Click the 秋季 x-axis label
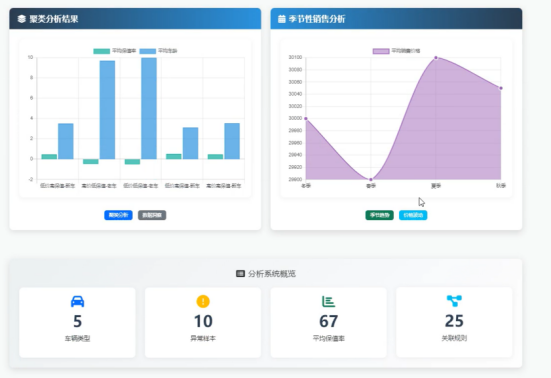Image resolution: width=551 pixels, height=378 pixels. coord(501,185)
